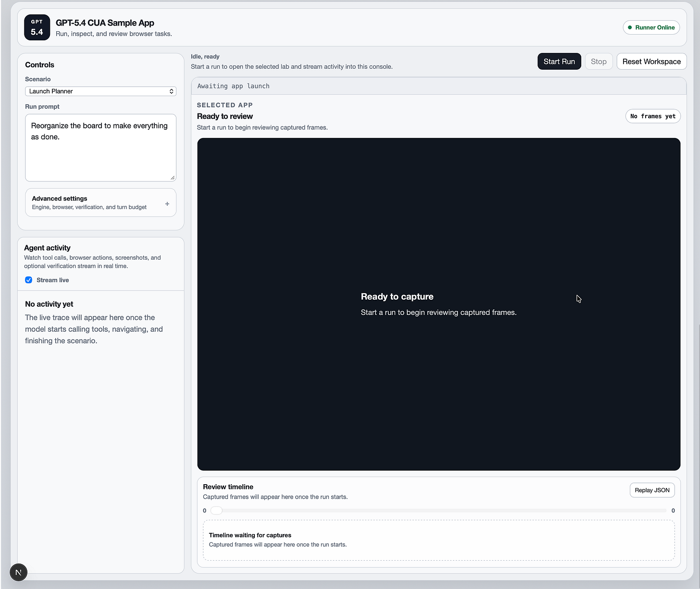
Task: Click the Stop button
Action: pos(599,62)
